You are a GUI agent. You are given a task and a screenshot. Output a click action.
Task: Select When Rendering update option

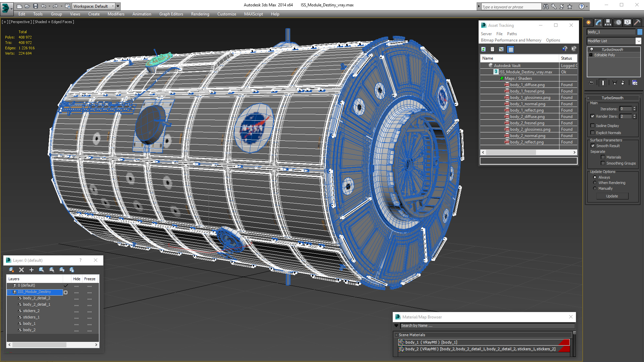point(595,183)
